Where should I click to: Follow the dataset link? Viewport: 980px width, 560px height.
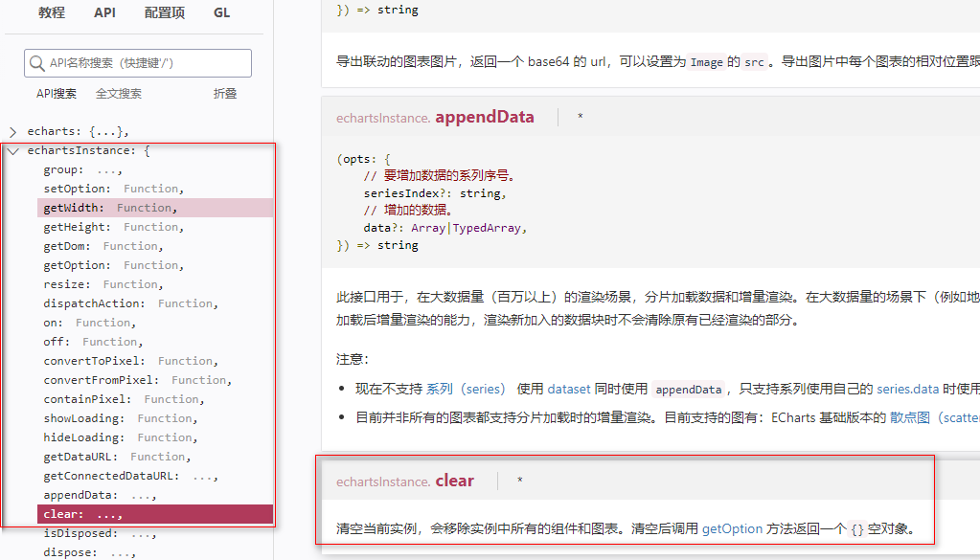tap(569, 389)
